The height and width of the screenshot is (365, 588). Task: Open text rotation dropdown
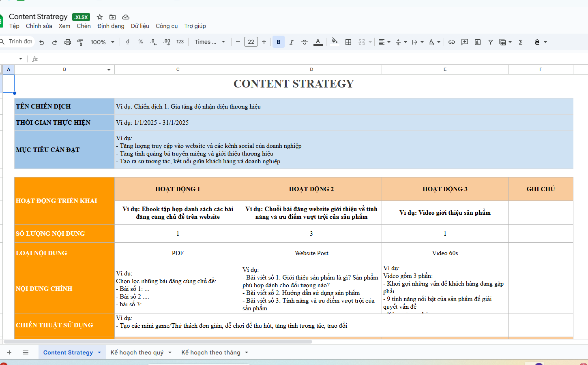(x=434, y=42)
